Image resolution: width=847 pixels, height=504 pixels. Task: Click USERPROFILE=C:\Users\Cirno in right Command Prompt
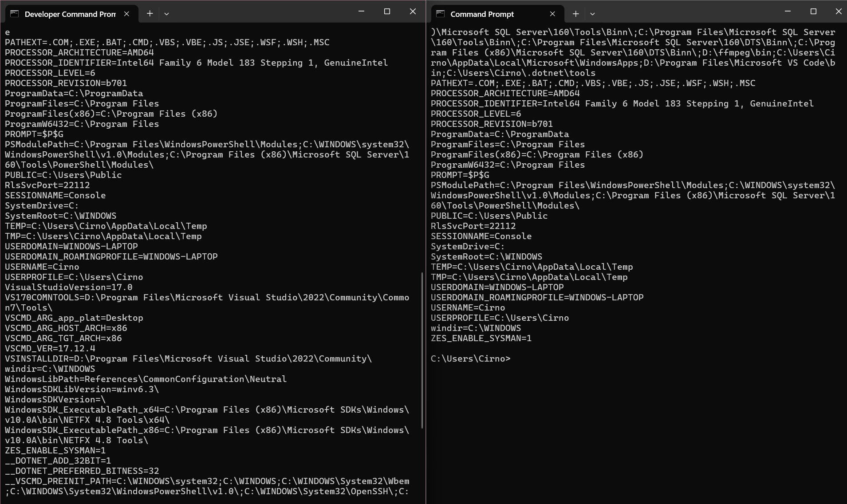tap(500, 318)
